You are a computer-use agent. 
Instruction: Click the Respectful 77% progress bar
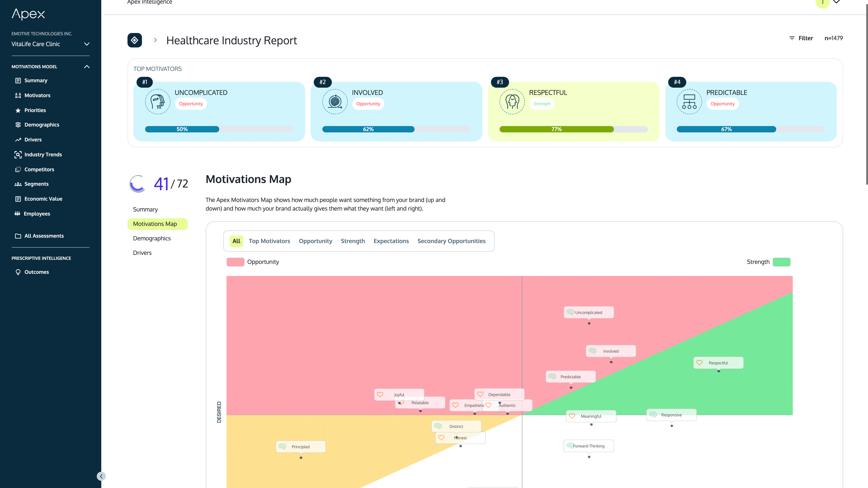click(x=573, y=129)
